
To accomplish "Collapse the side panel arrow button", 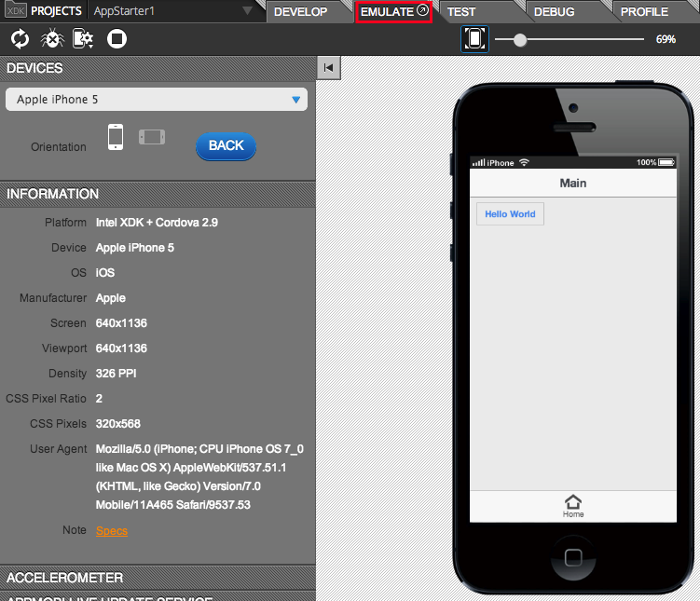I will tap(329, 68).
